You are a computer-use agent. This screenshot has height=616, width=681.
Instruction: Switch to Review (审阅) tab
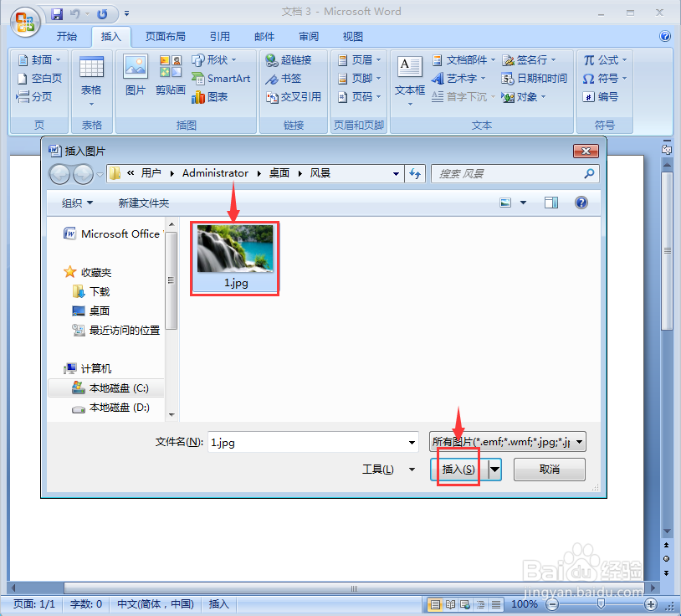309,37
